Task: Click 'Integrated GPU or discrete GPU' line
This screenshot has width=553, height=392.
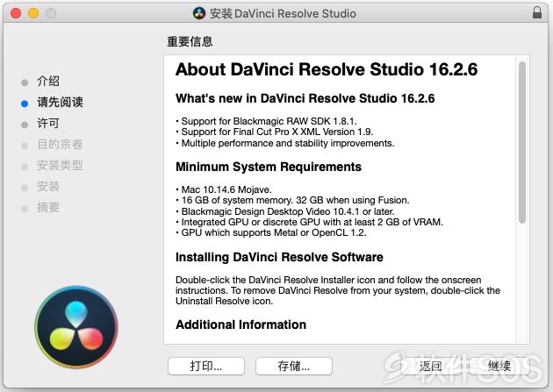Action: click(309, 222)
